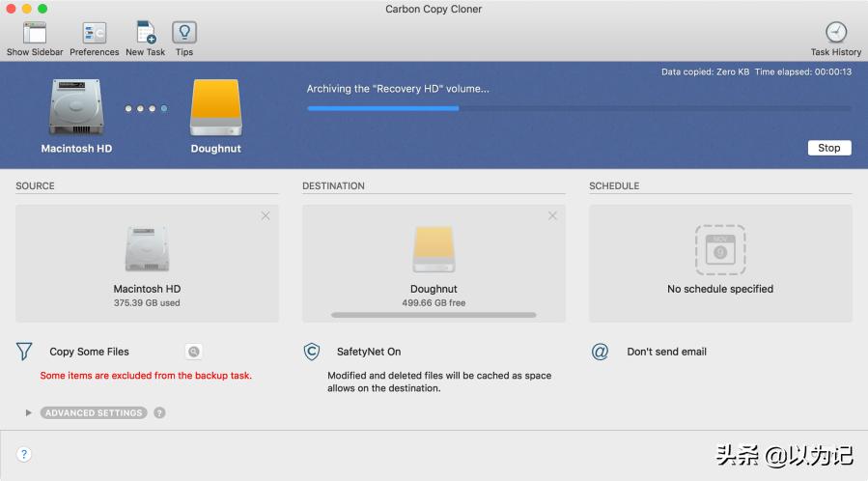Image resolution: width=868 pixels, height=481 pixels.
Task: Click the email @ icon
Action: [x=600, y=352]
